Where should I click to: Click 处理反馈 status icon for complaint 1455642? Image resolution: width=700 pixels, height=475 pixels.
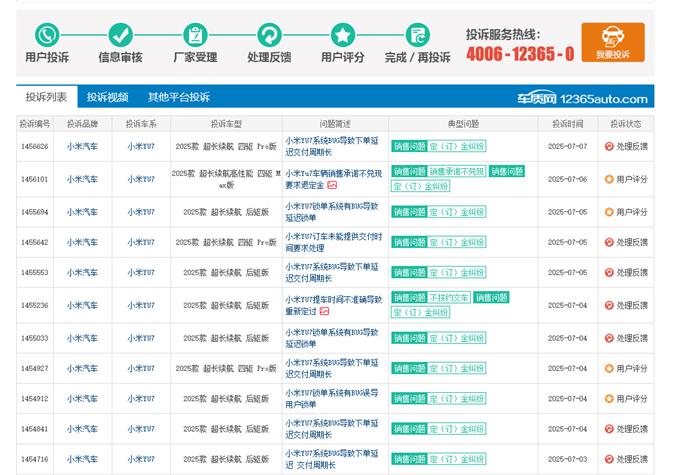(x=609, y=242)
